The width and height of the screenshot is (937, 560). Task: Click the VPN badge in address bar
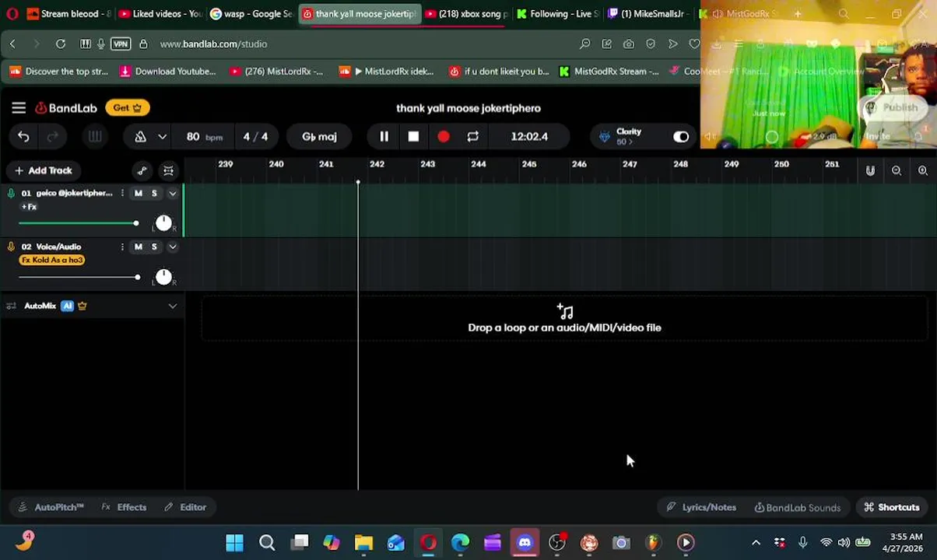tap(121, 44)
